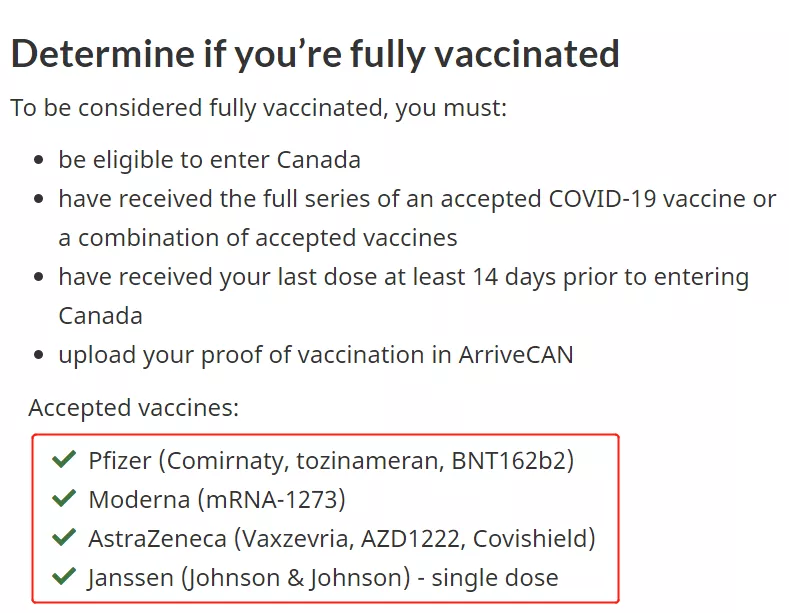This screenshot has height=613, width=789.
Task: Click 'a combination of accepted vaccines' line
Action: [x=258, y=238]
